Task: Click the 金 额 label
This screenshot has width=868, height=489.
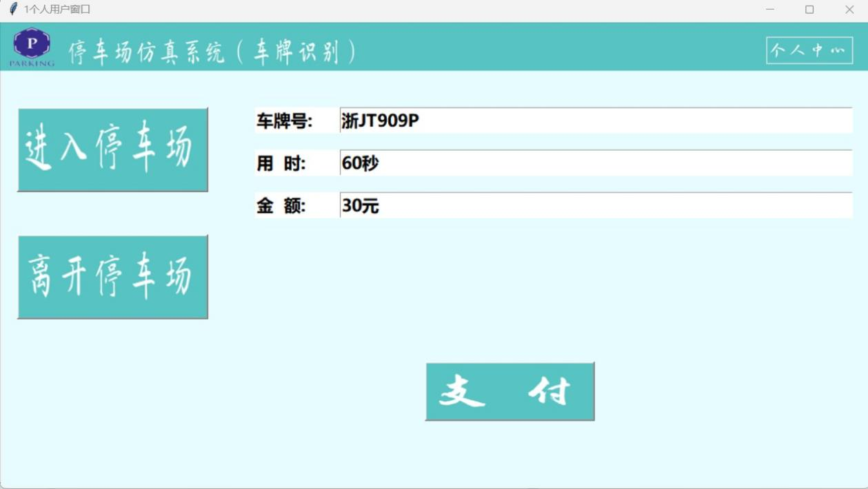Action: tap(281, 206)
